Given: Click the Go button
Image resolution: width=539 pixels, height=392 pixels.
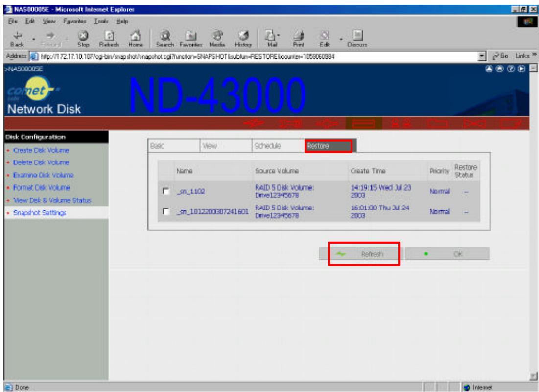Looking at the screenshot, I should [x=500, y=56].
